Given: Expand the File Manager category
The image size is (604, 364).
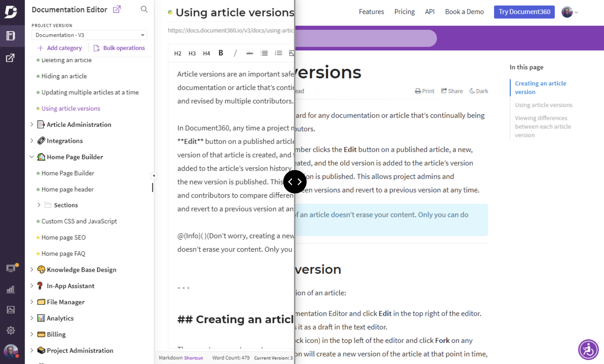Looking at the screenshot, I should [32, 302].
